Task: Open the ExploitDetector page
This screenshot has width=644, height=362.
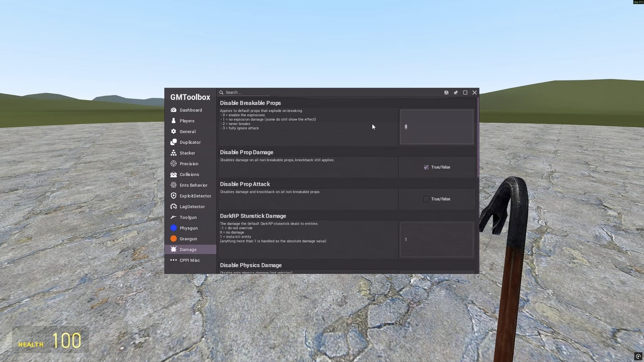Action: 190,196
